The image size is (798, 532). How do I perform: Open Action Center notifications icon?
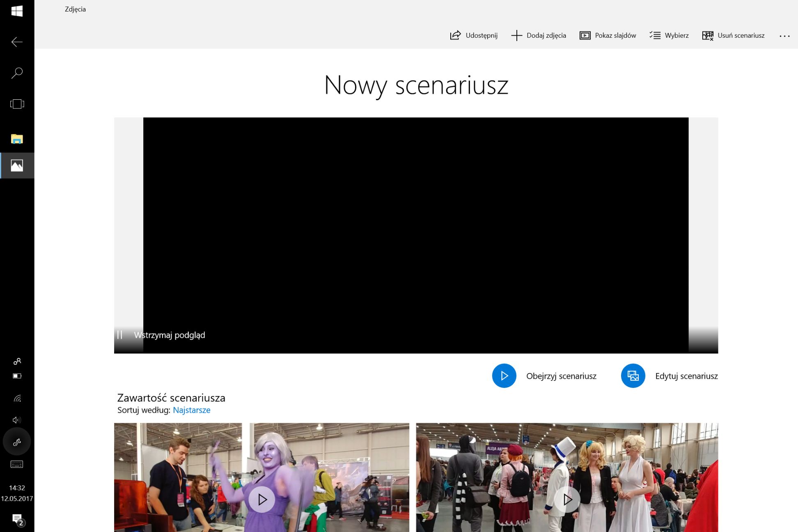[x=17, y=519]
